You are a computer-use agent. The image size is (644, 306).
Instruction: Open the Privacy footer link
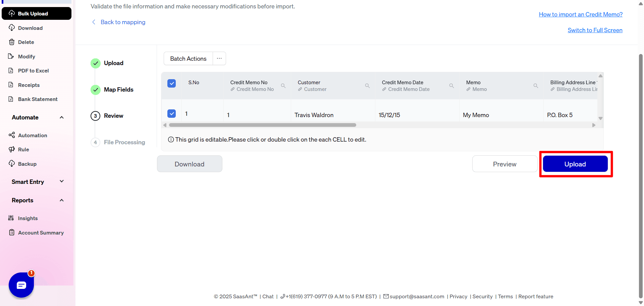pos(458,297)
